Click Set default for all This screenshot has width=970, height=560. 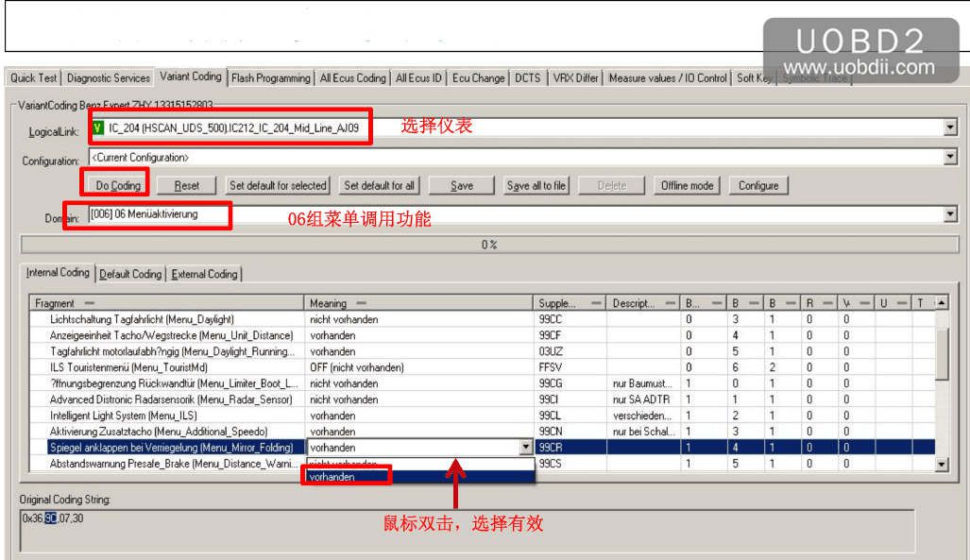(x=379, y=186)
